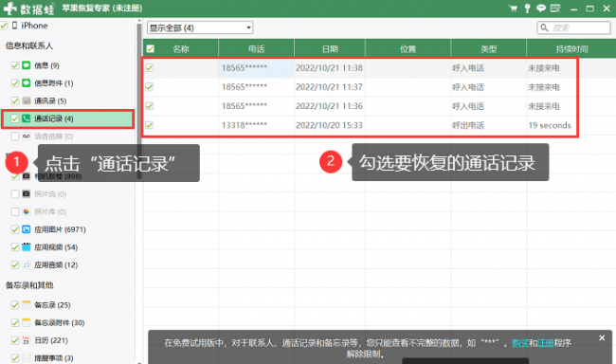Image resolution: width=616 pixels, height=364 pixels.
Task: Click the 应用视频 clapperboard icon
Action: click(27, 246)
